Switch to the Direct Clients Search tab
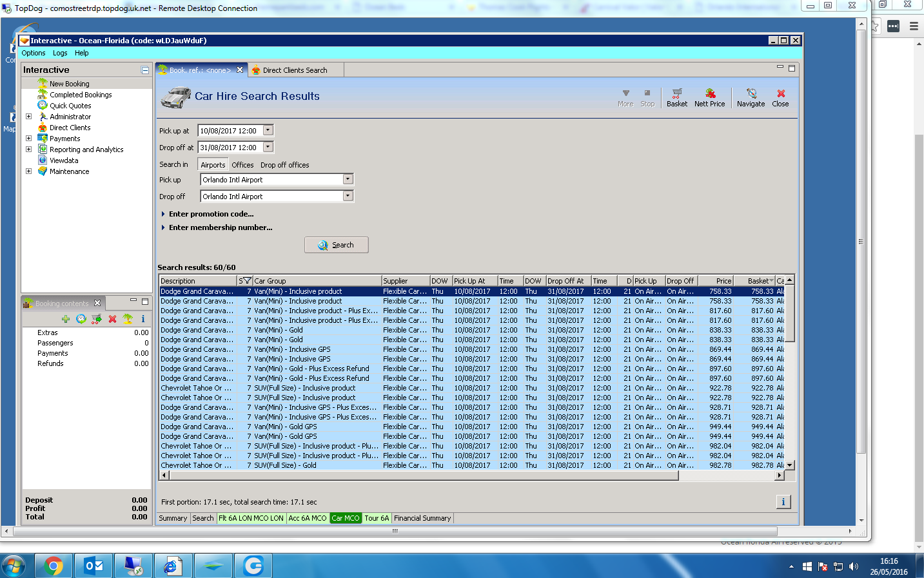 point(295,70)
